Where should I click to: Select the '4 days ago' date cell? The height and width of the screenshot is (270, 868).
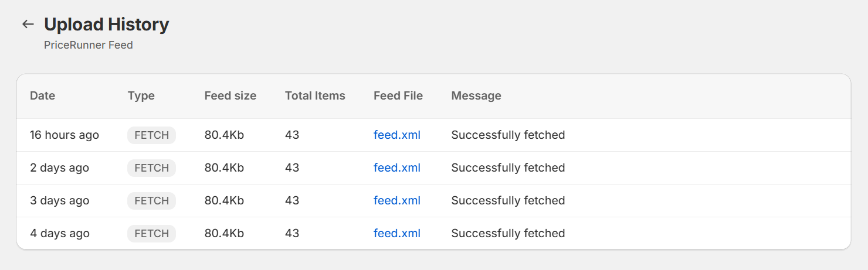(60, 233)
